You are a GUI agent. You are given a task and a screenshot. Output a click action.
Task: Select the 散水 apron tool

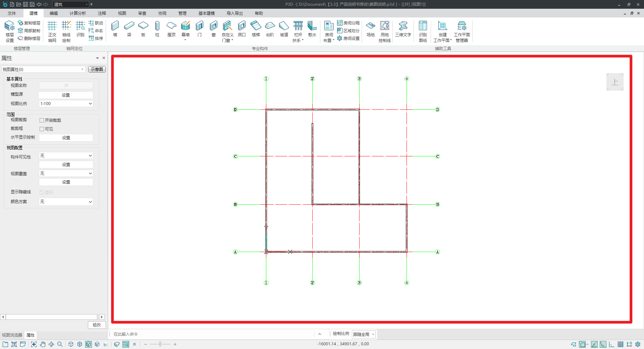pos(312,29)
